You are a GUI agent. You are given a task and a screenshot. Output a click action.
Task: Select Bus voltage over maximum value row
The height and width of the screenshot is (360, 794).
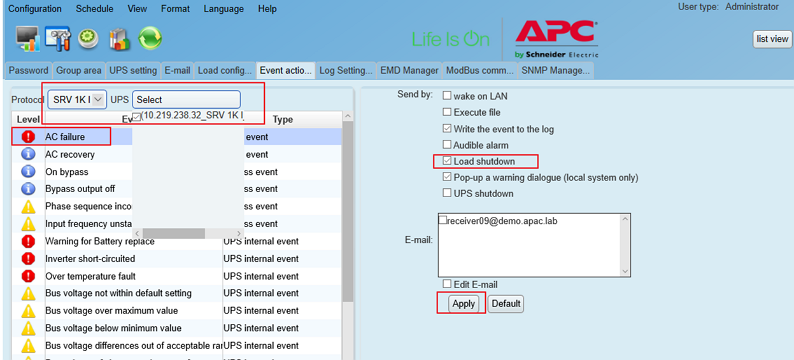coord(177,311)
